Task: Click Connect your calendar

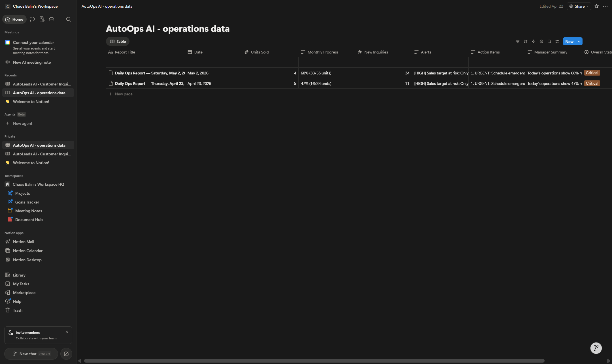Action: pos(33,42)
